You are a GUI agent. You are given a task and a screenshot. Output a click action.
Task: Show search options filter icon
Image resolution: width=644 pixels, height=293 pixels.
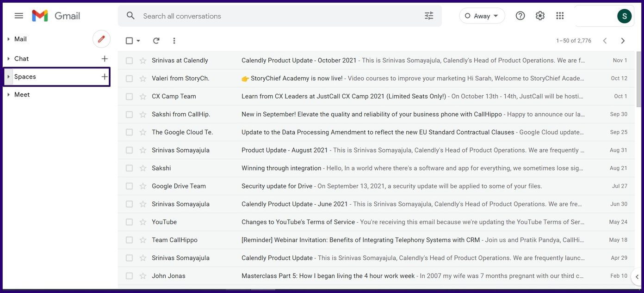[429, 16]
